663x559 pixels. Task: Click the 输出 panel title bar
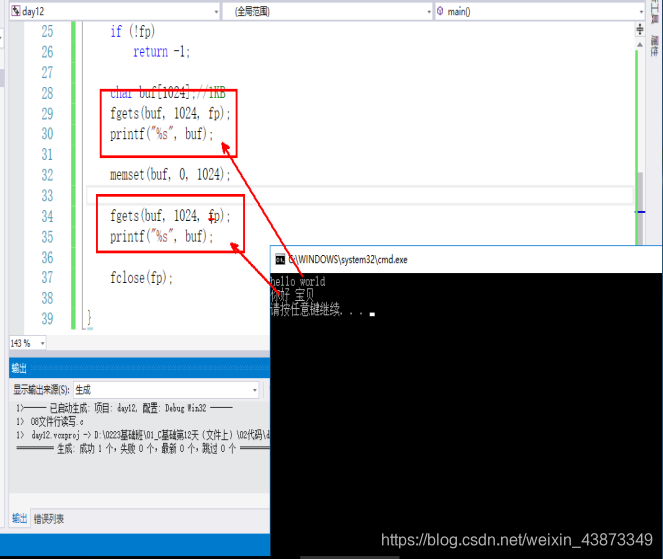140,368
